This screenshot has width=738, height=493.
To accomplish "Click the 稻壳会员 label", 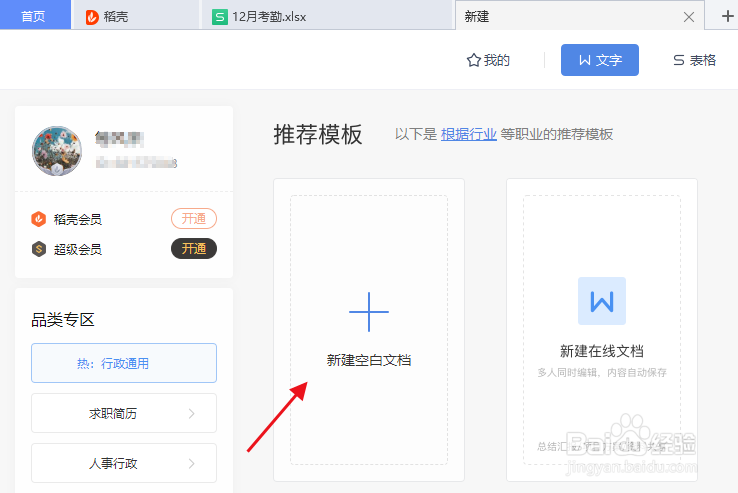I will tap(78, 219).
